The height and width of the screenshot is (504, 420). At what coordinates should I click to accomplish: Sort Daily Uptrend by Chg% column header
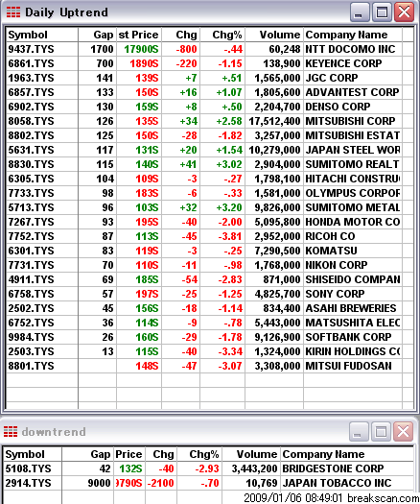(x=222, y=35)
